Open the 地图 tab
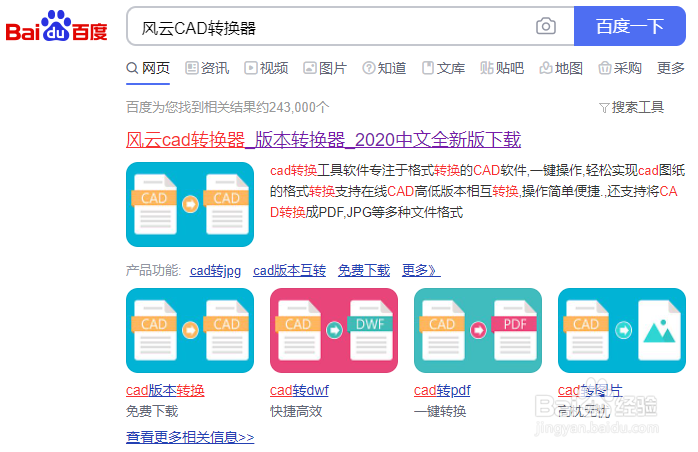This screenshot has width=698, height=452. click(x=561, y=68)
